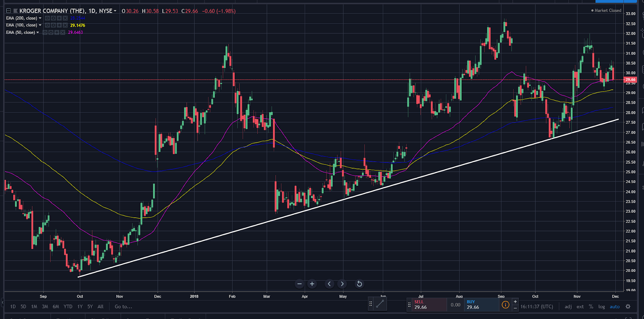Remove the EMA 100 indicator with X icon
This screenshot has height=319, width=644.
(65, 25)
